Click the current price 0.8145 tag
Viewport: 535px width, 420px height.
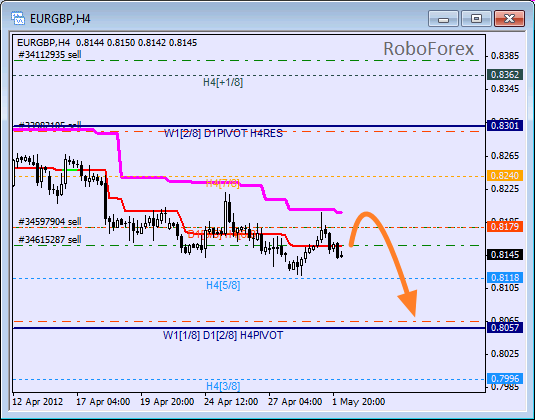505,255
